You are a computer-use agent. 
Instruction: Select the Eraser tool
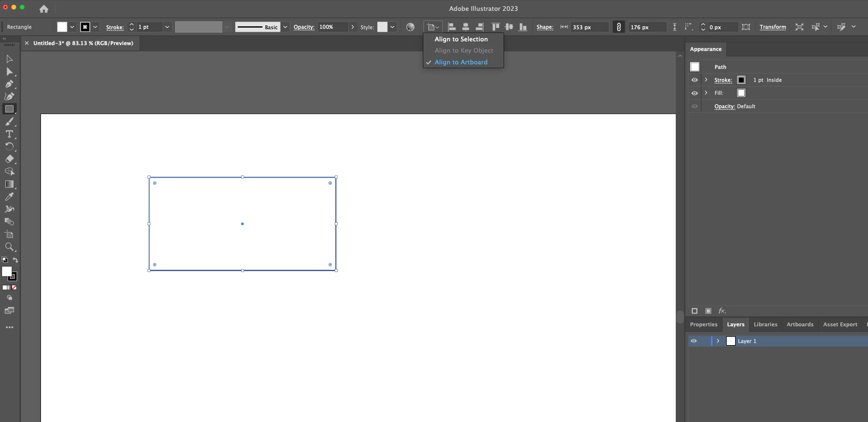tap(9, 159)
